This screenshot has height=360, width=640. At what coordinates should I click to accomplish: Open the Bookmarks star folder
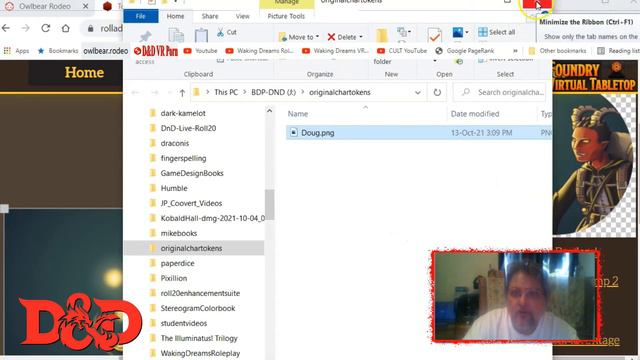(58, 51)
